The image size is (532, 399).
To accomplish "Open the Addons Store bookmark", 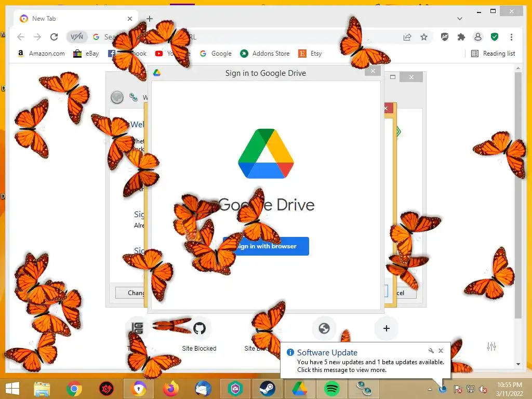I will pos(265,54).
